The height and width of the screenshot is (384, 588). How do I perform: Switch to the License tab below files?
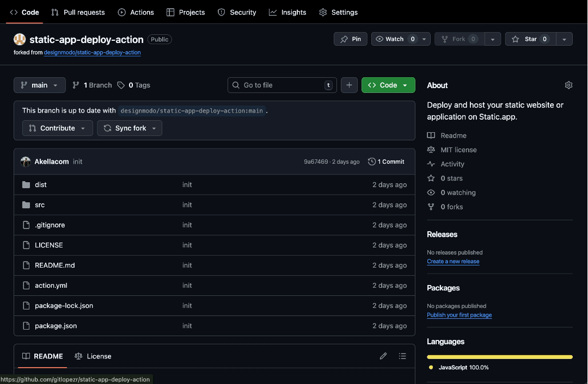(x=93, y=356)
